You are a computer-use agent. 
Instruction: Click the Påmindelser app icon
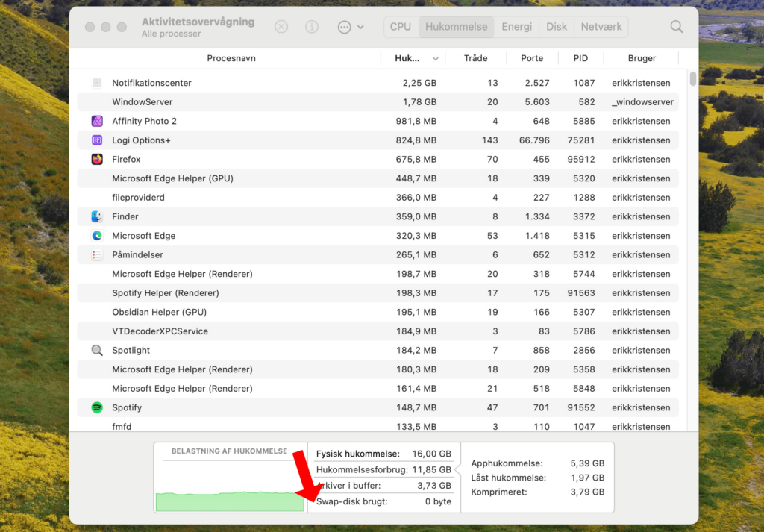point(97,254)
